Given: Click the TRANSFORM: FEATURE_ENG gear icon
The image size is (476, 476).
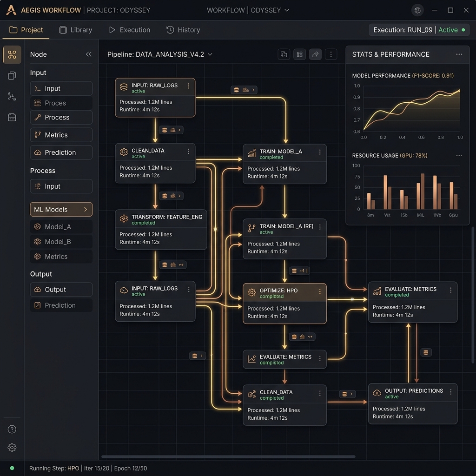Looking at the screenshot, I should pyautogui.click(x=124, y=218).
